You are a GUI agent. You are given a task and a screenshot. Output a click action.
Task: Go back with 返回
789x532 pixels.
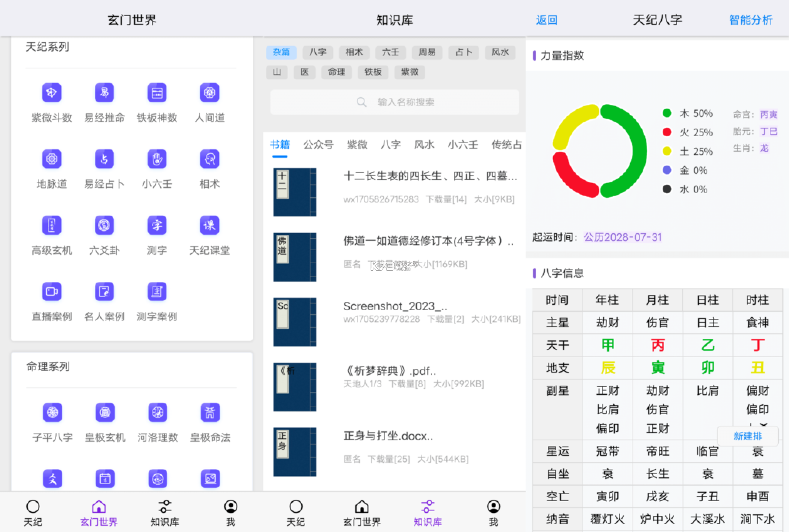[547, 20]
